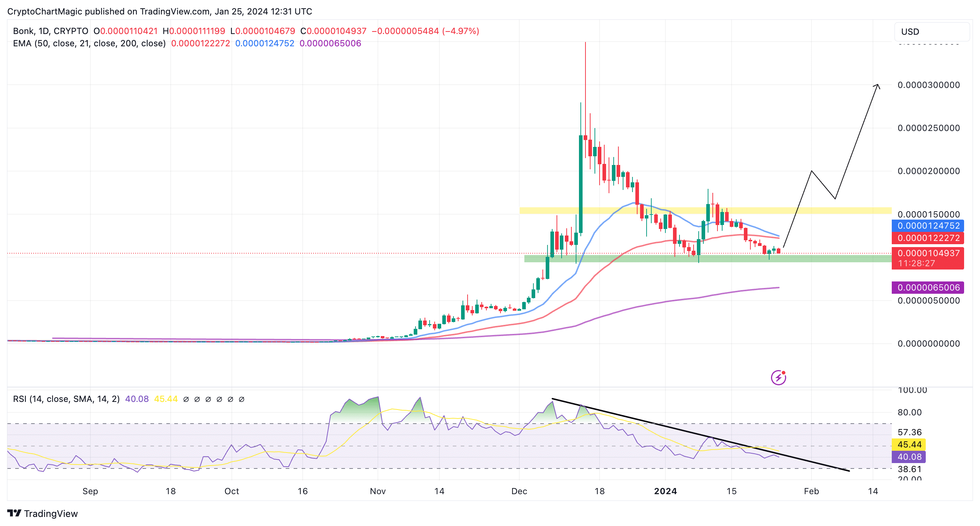Click the red EMA value 0.0000122272 in legend
Viewport: 980px width, 526px height.
[200, 43]
